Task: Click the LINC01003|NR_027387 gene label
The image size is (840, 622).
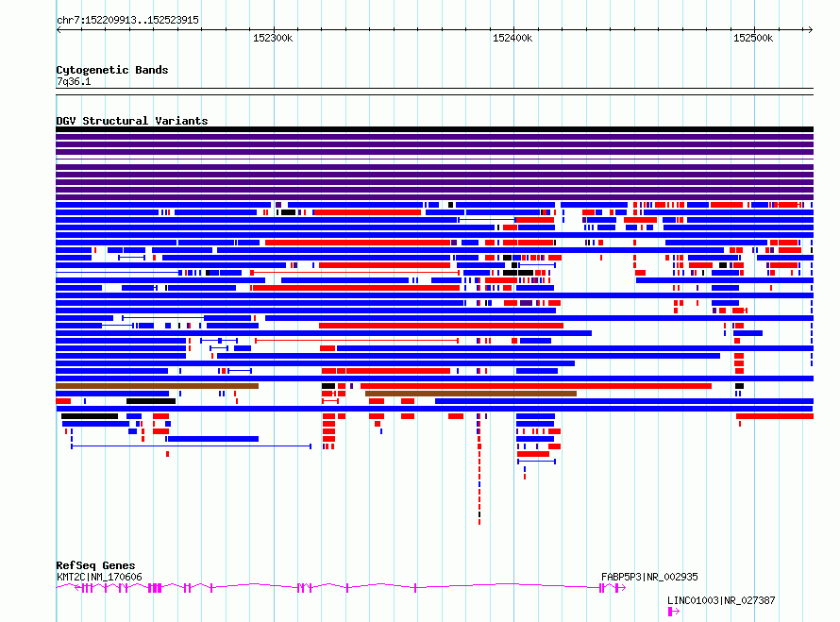Action: click(x=721, y=600)
